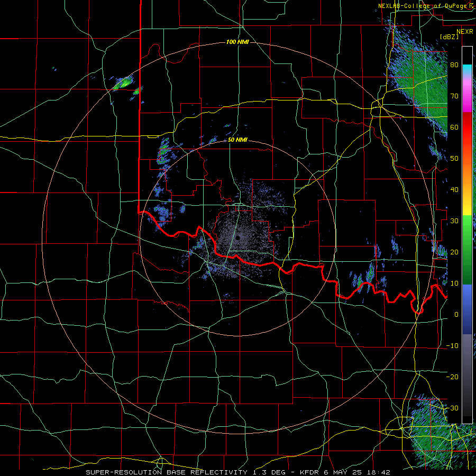Click the 20 value on dBZ scale
Image resolution: width=476 pixels, height=476 pixels.
point(454,252)
